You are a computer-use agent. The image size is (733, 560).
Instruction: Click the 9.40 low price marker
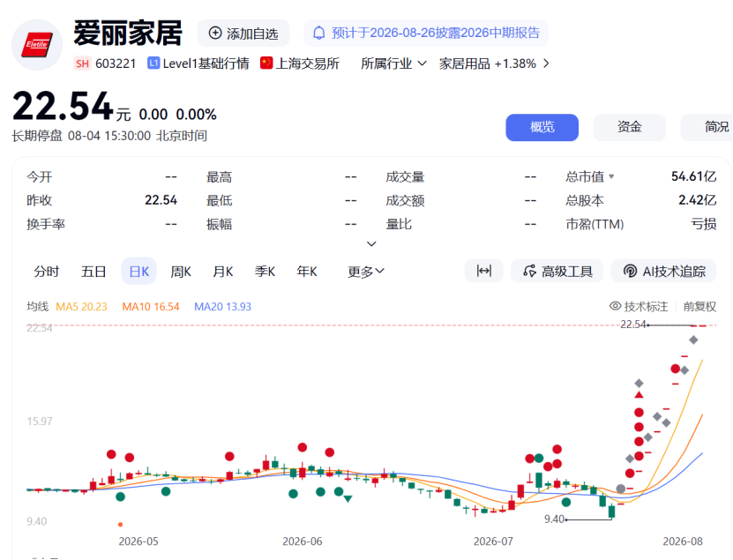click(555, 519)
